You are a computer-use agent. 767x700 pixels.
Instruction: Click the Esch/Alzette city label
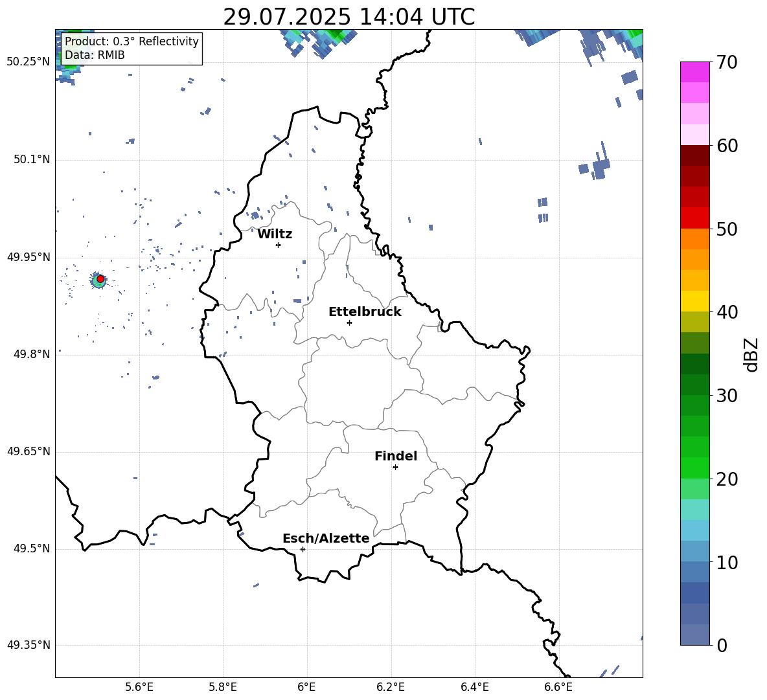point(326,538)
